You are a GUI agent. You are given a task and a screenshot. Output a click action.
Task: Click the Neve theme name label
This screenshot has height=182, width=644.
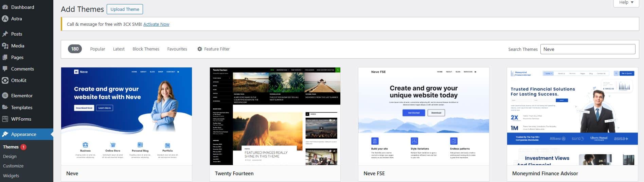(72, 174)
